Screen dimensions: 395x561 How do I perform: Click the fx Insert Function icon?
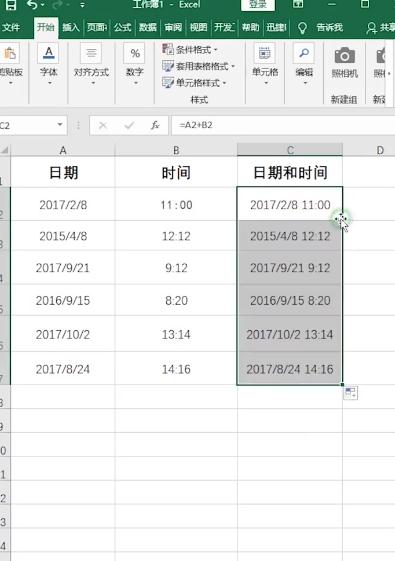pos(155,125)
